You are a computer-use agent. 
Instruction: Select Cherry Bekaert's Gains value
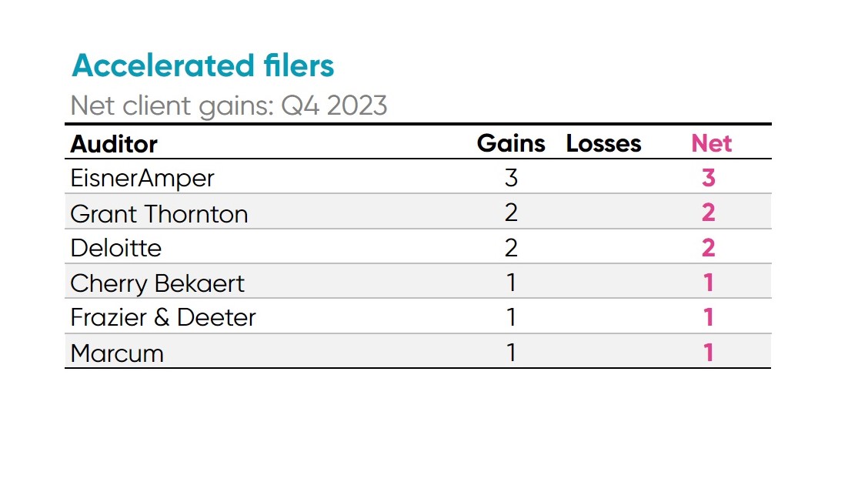point(511,283)
